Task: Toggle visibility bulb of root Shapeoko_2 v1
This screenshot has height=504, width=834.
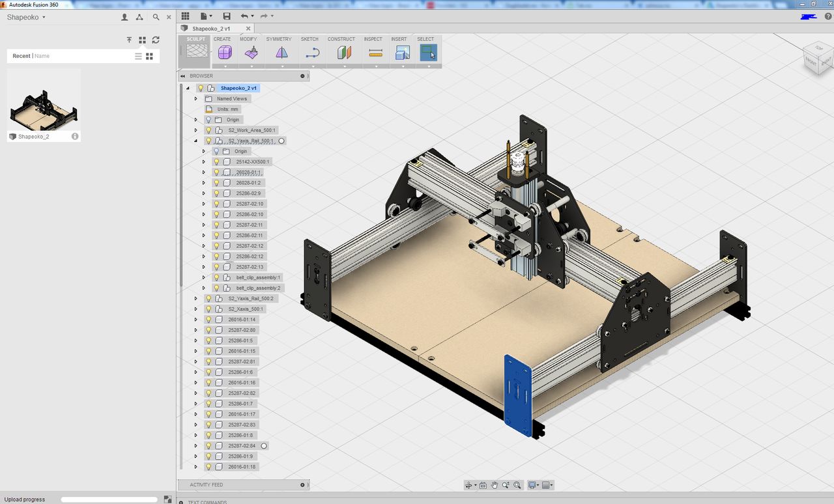Action: pos(201,88)
